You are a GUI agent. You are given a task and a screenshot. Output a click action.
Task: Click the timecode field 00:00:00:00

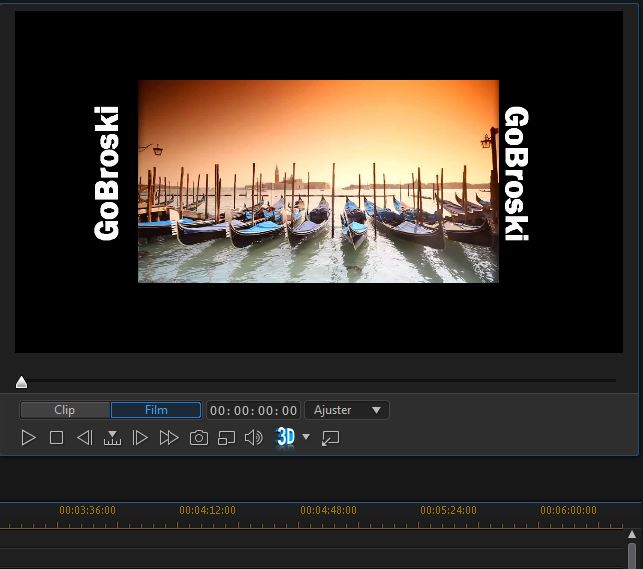click(253, 410)
